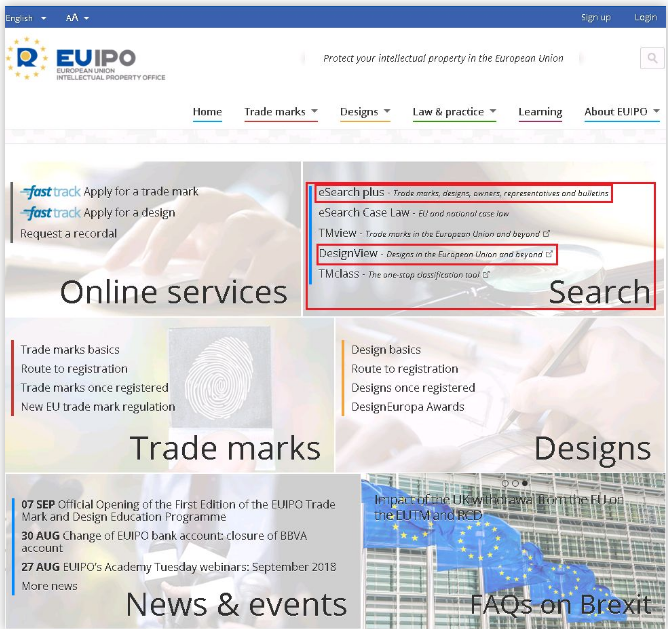Click the magnifier search icon in header
The height and width of the screenshot is (629, 668).
(x=652, y=58)
